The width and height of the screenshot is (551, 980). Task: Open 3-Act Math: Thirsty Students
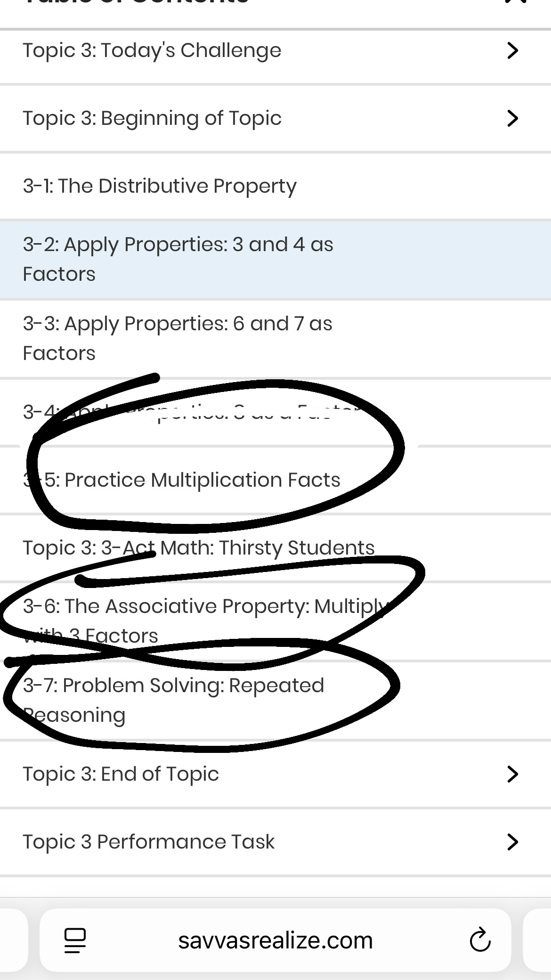(199, 548)
